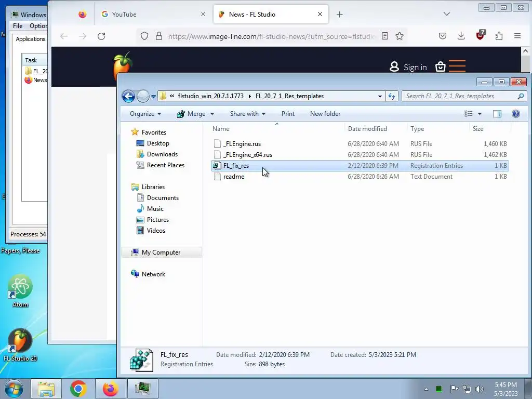Toggle the preview pane button

497,114
